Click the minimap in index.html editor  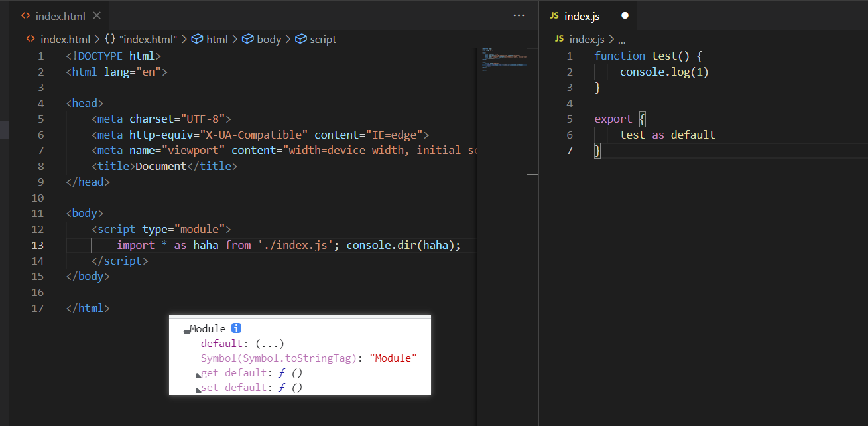tap(505, 60)
